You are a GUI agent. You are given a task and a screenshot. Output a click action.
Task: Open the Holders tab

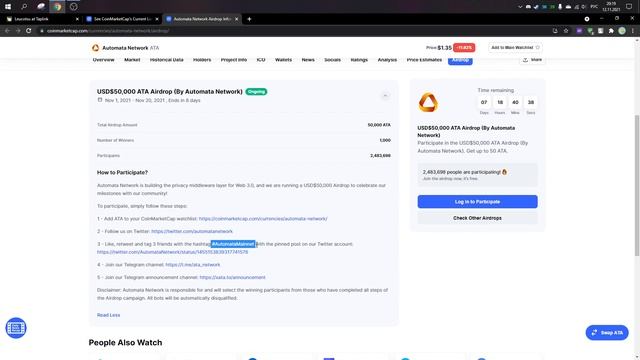point(202,60)
